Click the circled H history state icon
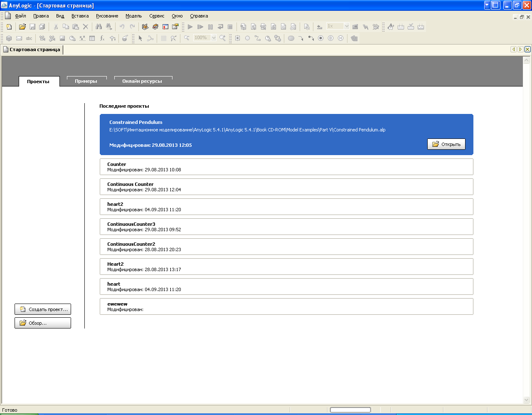The width and height of the screenshot is (532, 415). tap(341, 38)
